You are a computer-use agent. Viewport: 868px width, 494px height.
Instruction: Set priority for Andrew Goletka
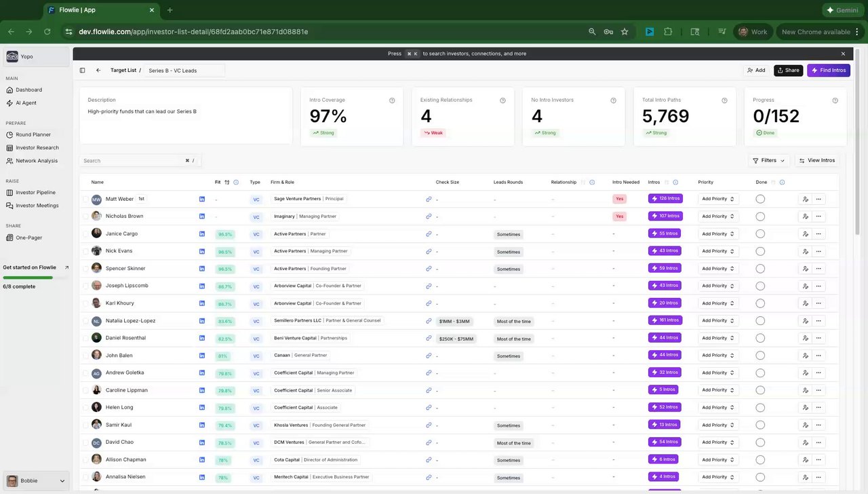click(x=718, y=373)
